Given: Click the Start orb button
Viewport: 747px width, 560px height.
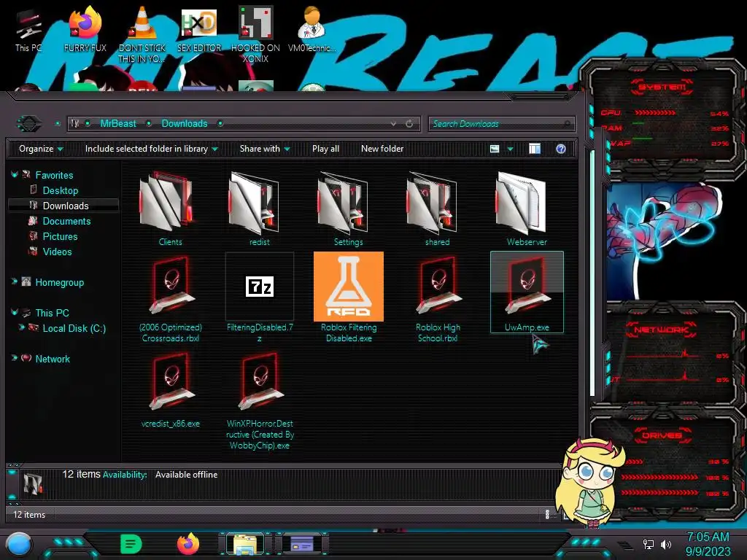Looking at the screenshot, I should 19,544.
